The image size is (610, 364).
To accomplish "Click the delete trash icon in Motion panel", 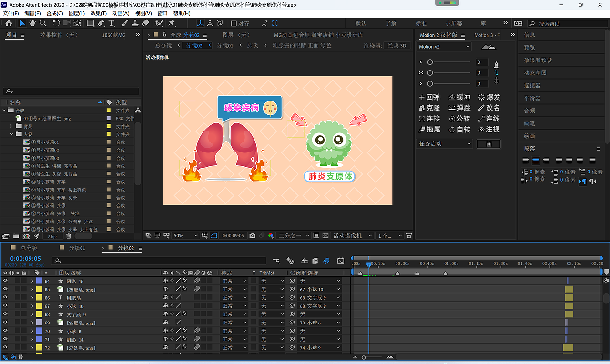I will (488, 143).
